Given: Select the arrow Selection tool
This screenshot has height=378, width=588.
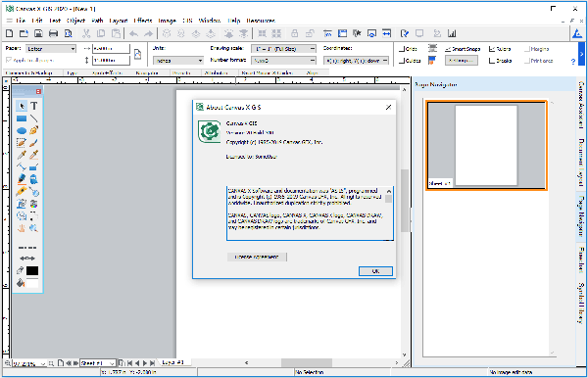Looking at the screenshot, I should pos(22,106).
